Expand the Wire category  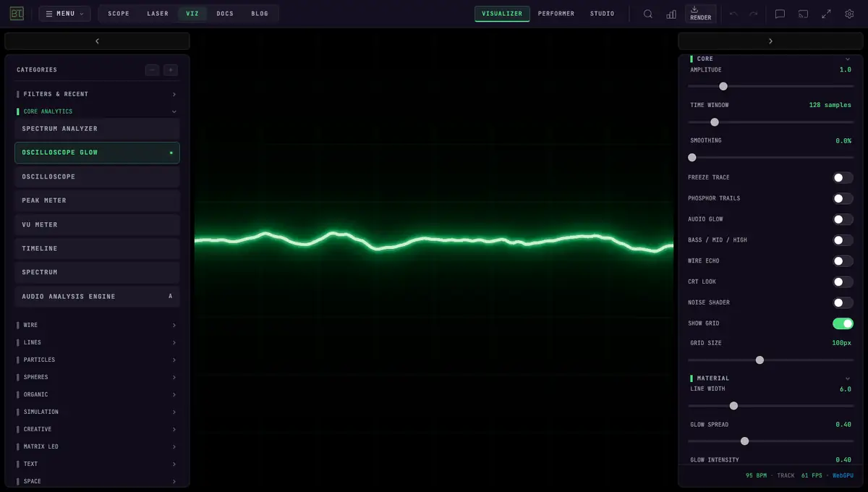coord(97,326)
